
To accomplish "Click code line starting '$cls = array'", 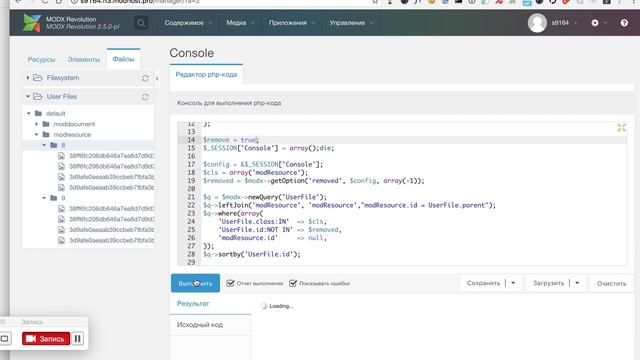I will pos(256,172).
